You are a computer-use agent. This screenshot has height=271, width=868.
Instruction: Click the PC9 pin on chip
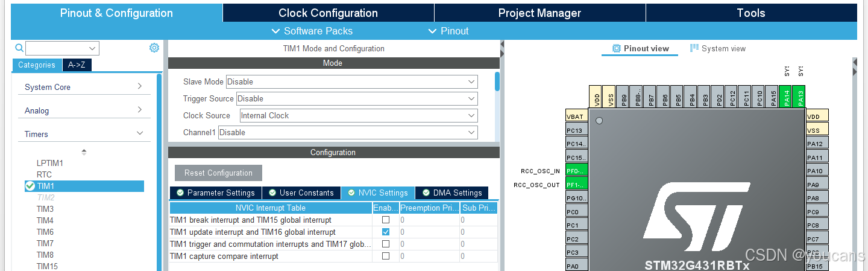(817, 212)
